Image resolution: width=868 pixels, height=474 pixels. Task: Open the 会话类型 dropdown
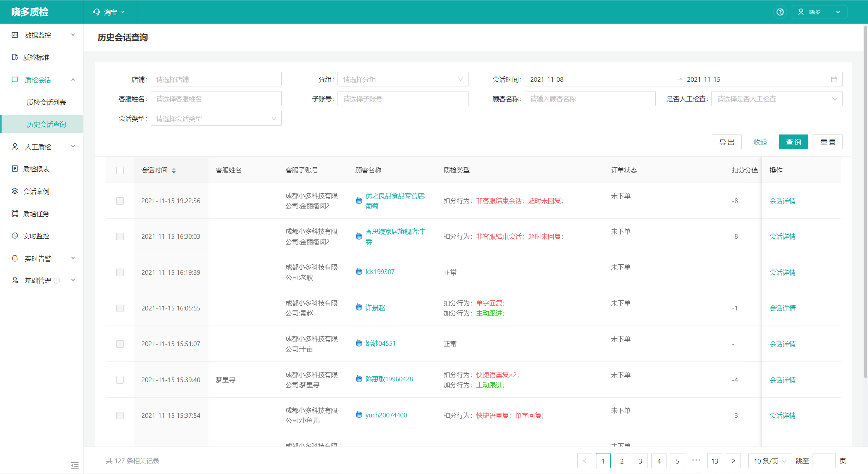coord(216,119)
